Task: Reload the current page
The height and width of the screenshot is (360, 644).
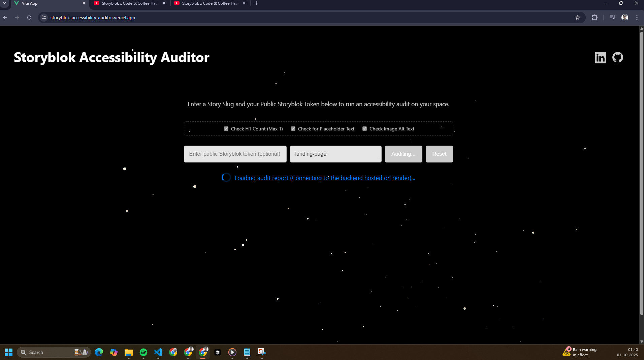Action: point(29,18)
